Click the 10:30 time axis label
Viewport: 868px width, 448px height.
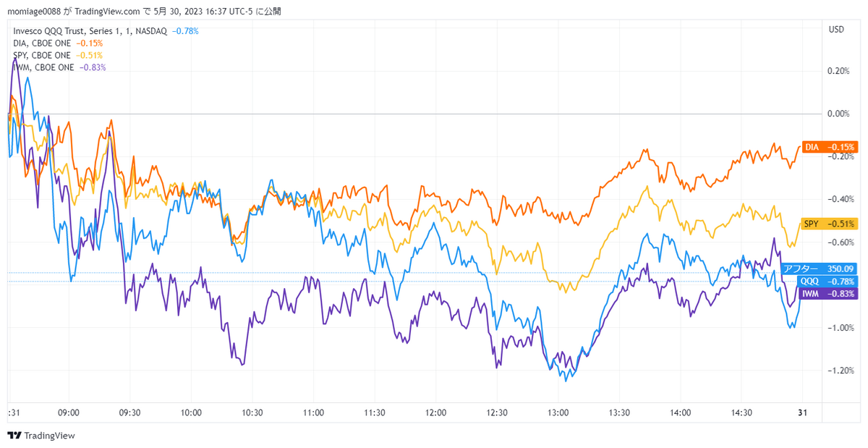[x=252, y=413]
